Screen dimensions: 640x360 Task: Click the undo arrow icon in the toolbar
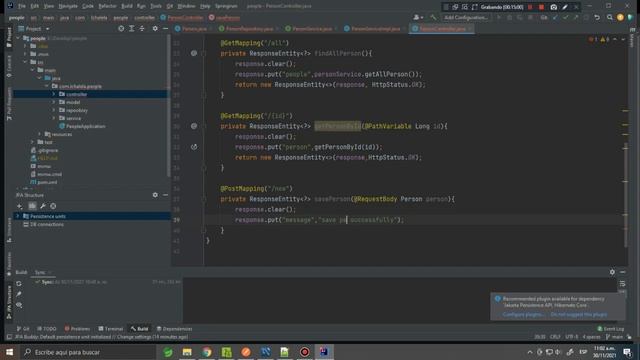tap(597, 18)
